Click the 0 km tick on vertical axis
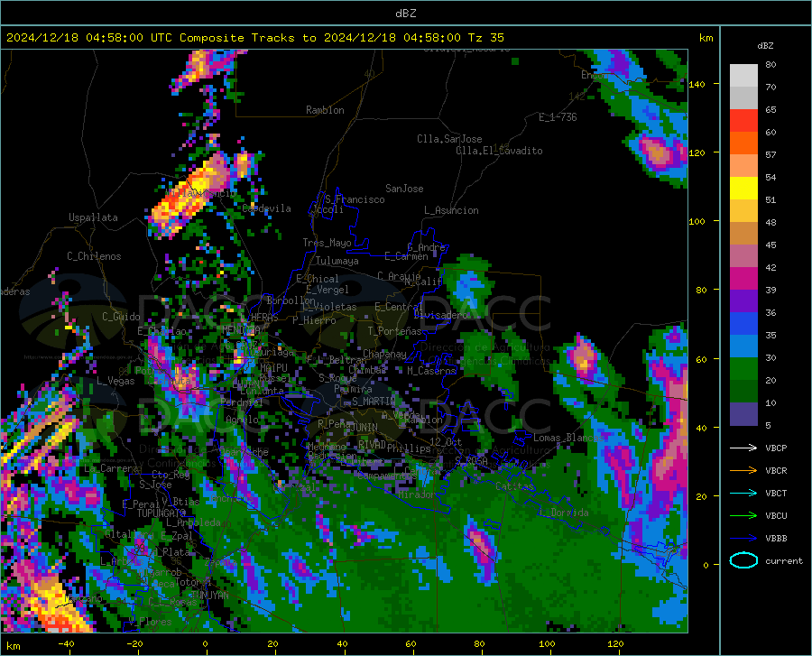 (706, 565)
